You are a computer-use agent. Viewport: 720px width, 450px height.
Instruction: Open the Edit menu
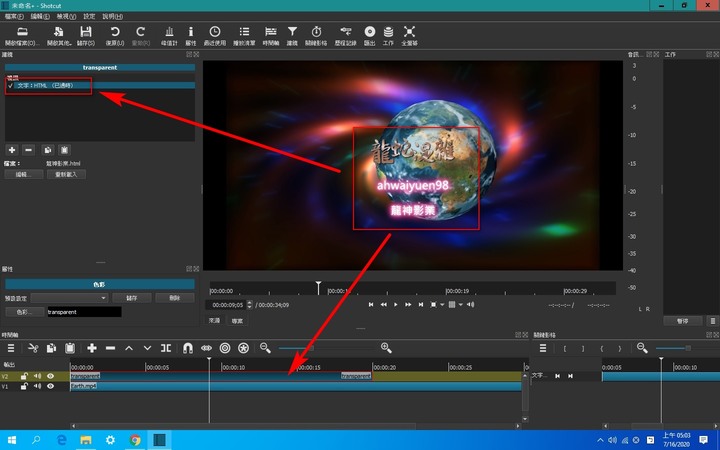pyautogui.click(x=40, y=17)
